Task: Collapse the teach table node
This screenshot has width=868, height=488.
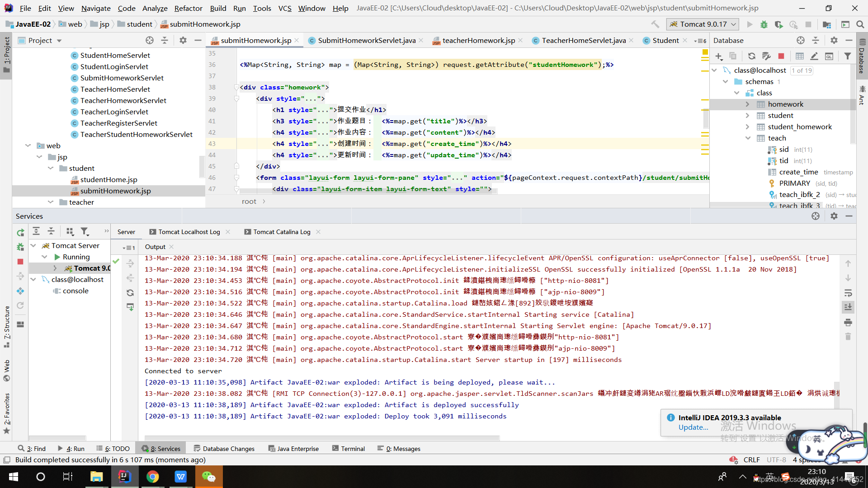Action: pos(747,138)
